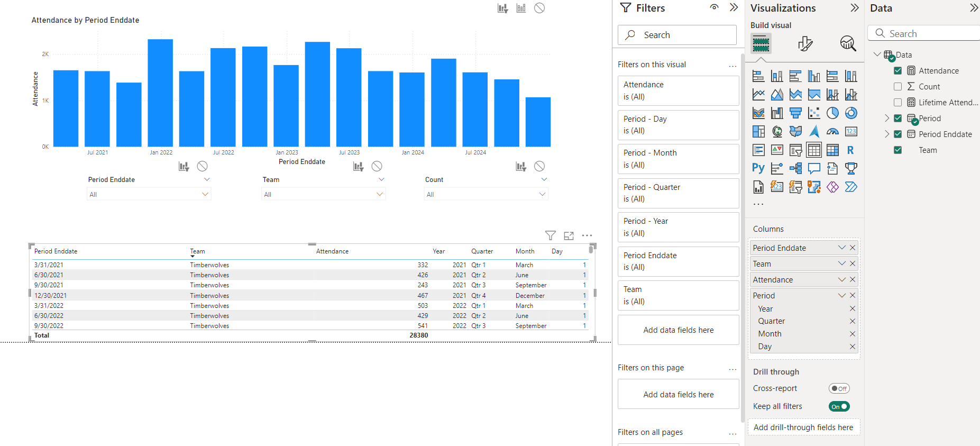The width and height of the screenshot is (980, 446).
Task: Uncheck the Attendance field
Action: (897, 71)
